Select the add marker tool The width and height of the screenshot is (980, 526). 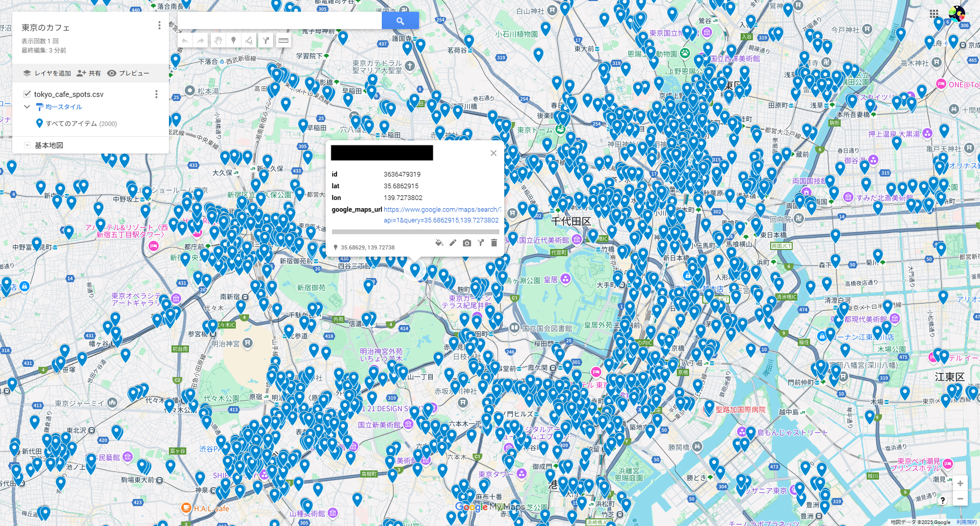[x=233, y=40]
